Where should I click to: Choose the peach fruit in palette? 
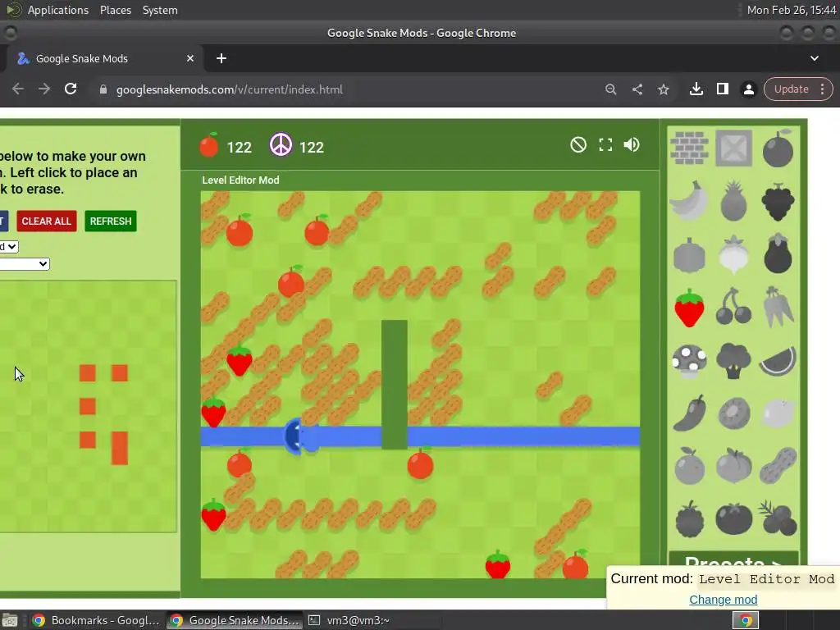[733, 466]
